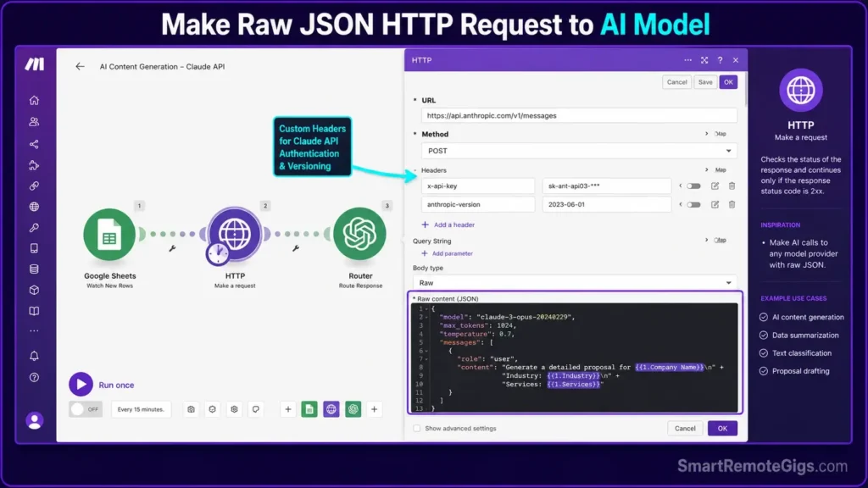Open the user profile avatar

click(x=34, y=421)
